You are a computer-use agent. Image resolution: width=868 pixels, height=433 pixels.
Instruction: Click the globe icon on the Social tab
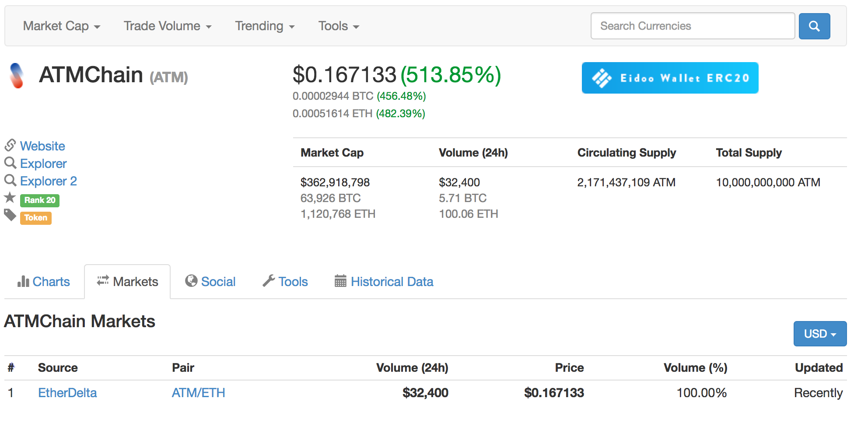[191, 281]
